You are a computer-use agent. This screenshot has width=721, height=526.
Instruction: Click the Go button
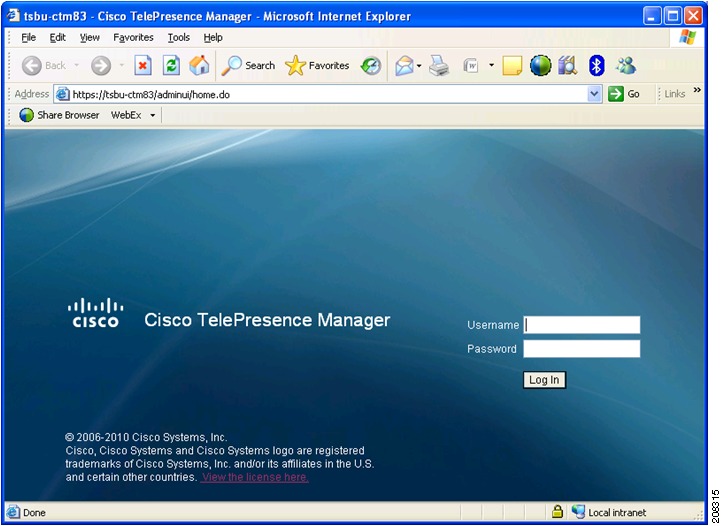pos(624,94)
